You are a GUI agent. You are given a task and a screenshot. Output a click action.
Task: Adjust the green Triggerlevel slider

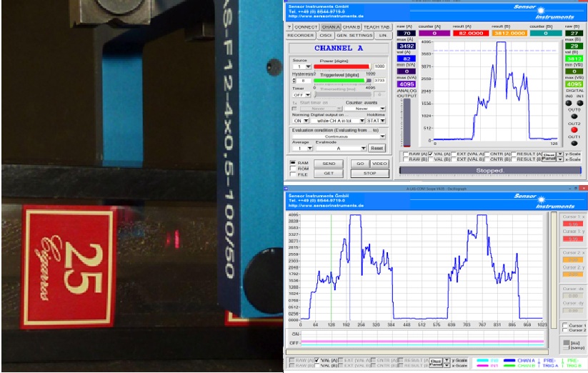tap(342, 81)
